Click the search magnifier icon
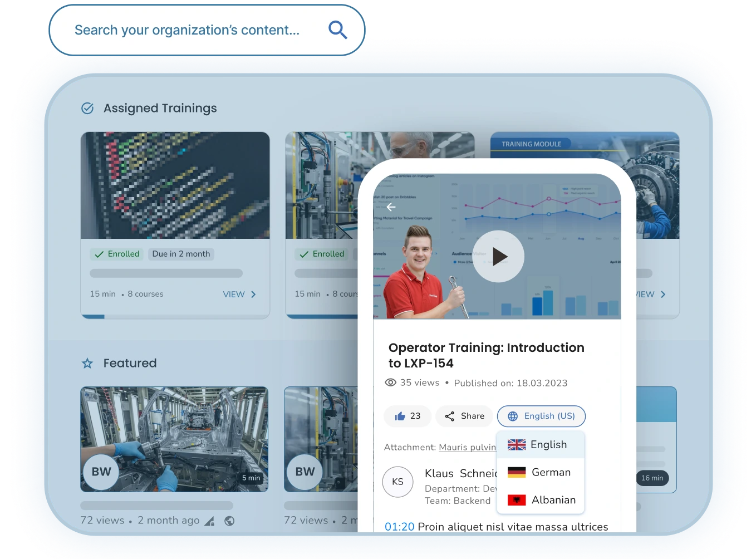 click(337, 30)
